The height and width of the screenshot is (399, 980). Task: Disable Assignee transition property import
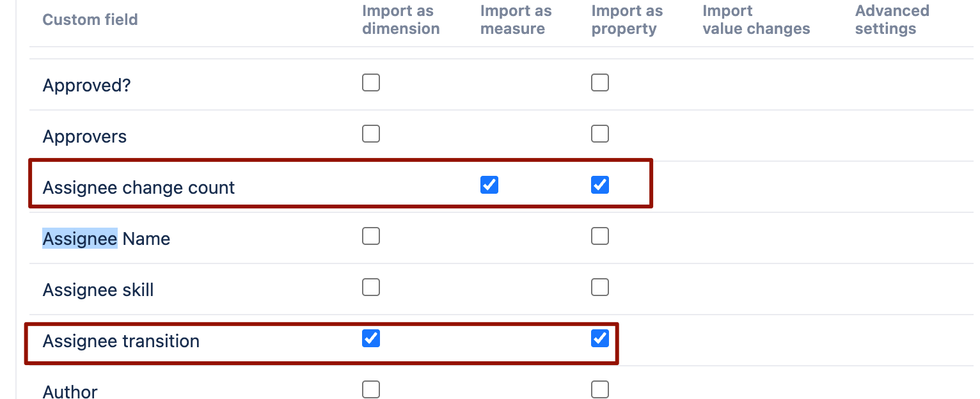point(600,338)
